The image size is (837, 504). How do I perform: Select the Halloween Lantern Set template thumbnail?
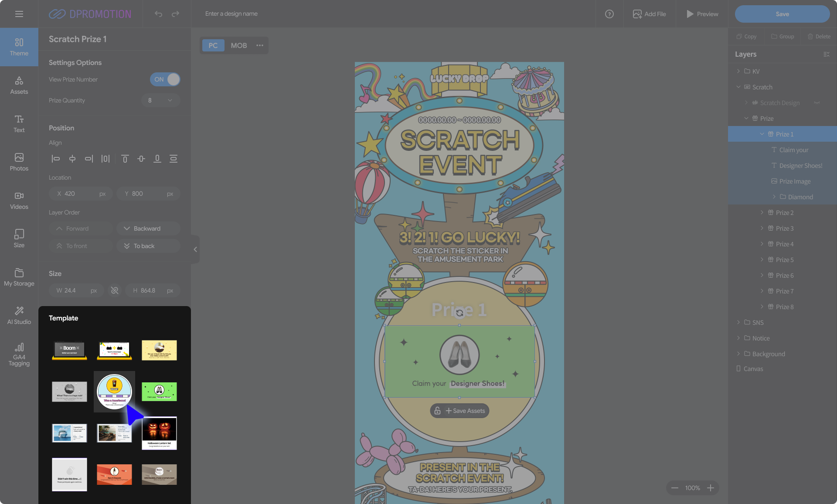[x=159, y=432]
